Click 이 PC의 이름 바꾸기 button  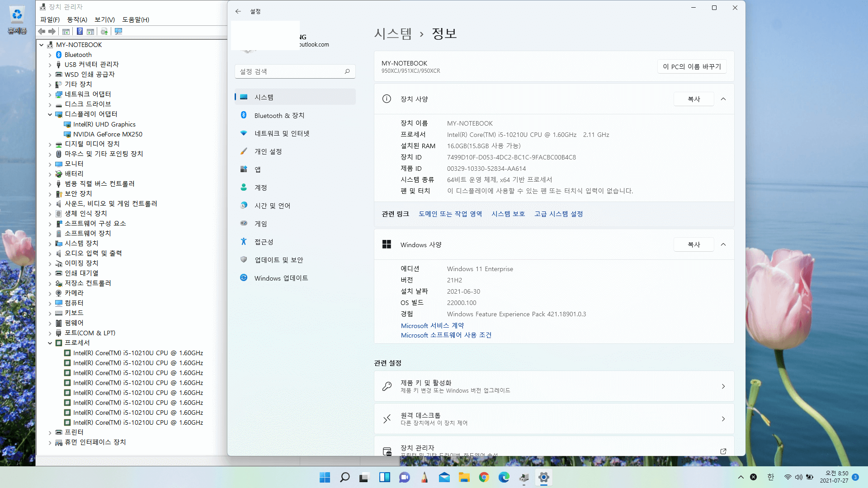pos(692,66)
